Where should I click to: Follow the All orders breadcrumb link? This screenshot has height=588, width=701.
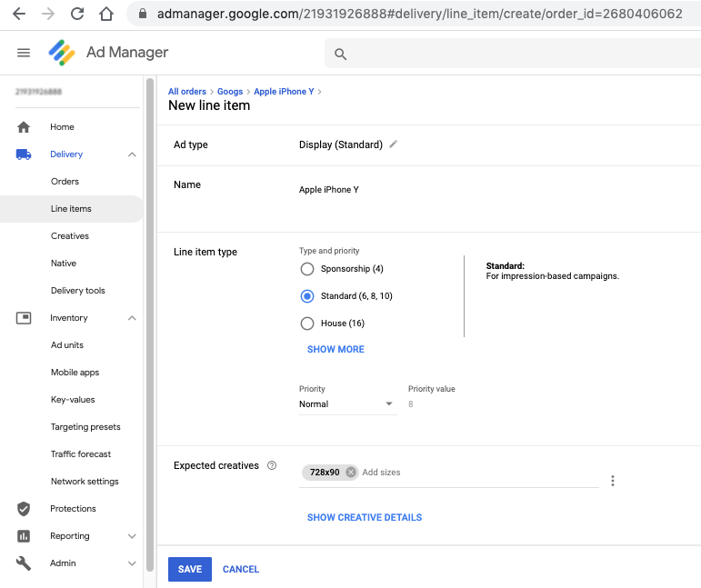pos(187,91)
